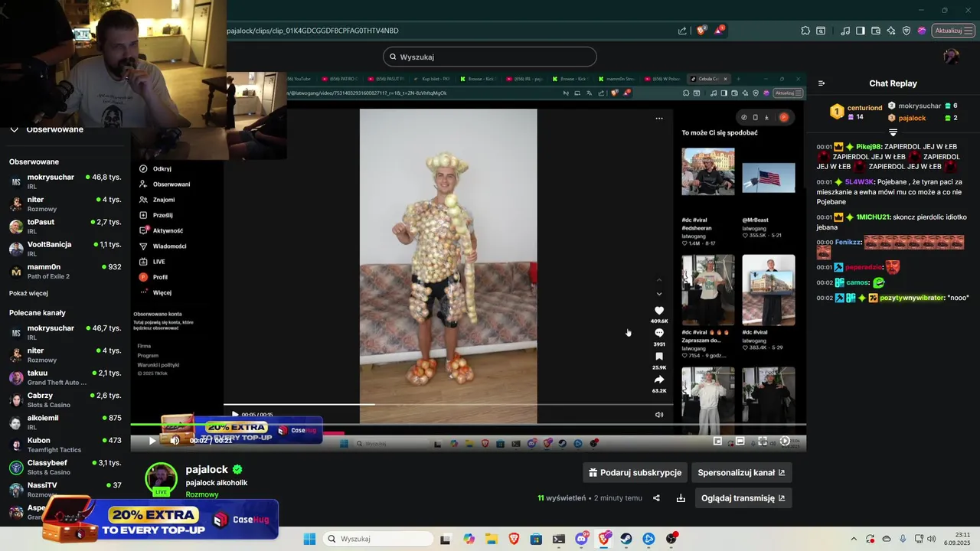Image resolution: width=980 pixels, height=551 pixels.
Task: Click the green clip progress bar
Action: tap(468, 424)
